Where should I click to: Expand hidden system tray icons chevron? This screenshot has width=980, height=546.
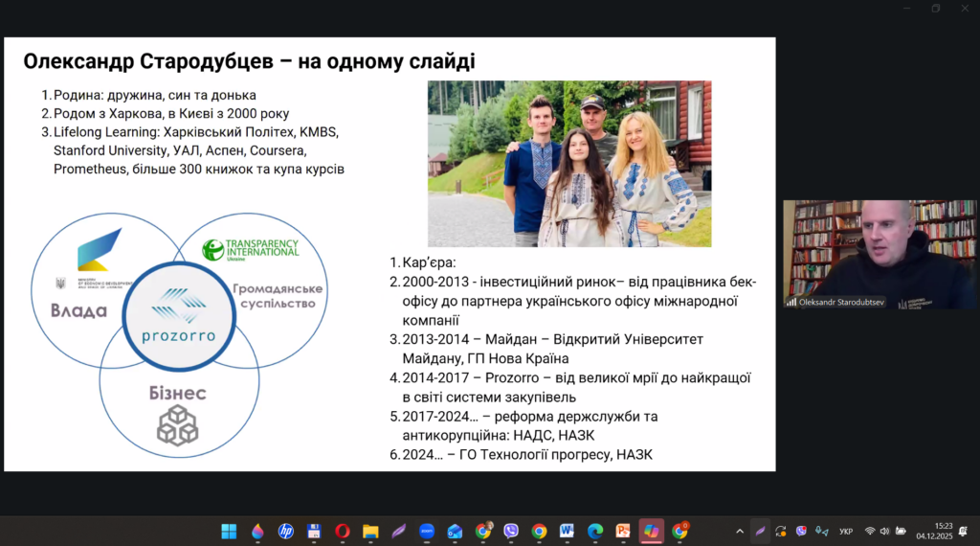pos(739,531)
